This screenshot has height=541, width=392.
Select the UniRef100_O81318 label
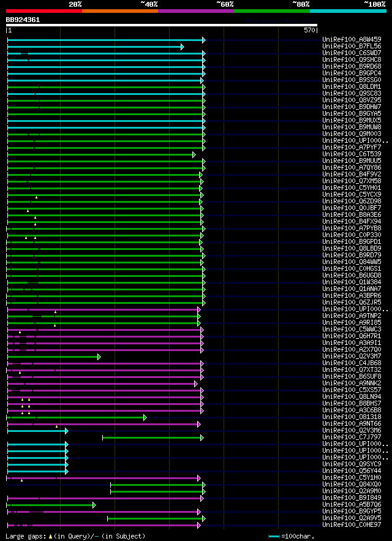[x=352, y=418]
